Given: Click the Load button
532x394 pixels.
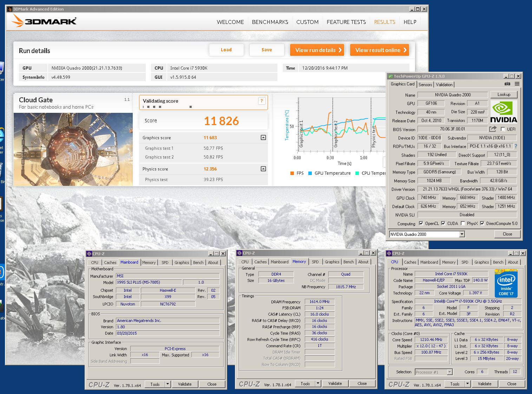Looking at the screenshot, I should click(226, 50).
